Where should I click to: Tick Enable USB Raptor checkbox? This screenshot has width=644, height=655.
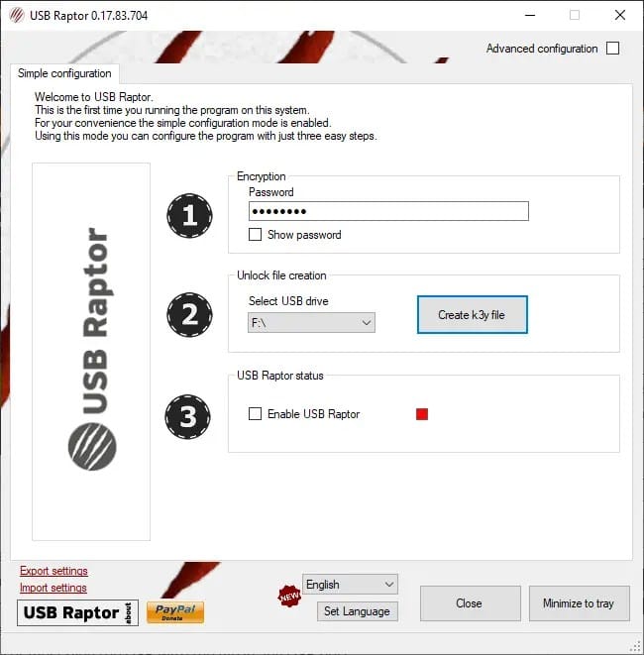pos(256,414)
